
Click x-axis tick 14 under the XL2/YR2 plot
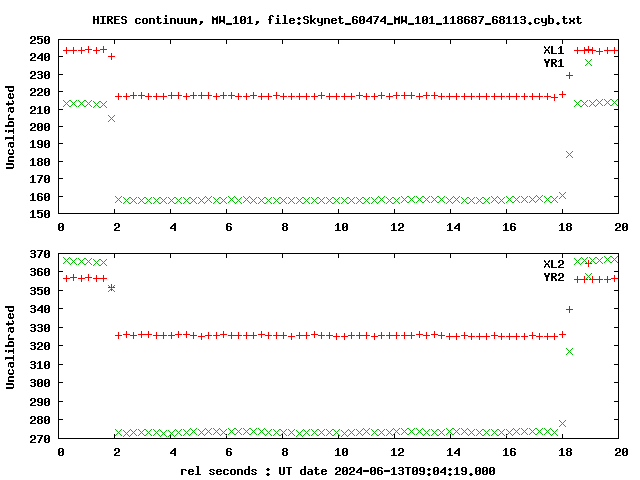click(x=453, y=452)
